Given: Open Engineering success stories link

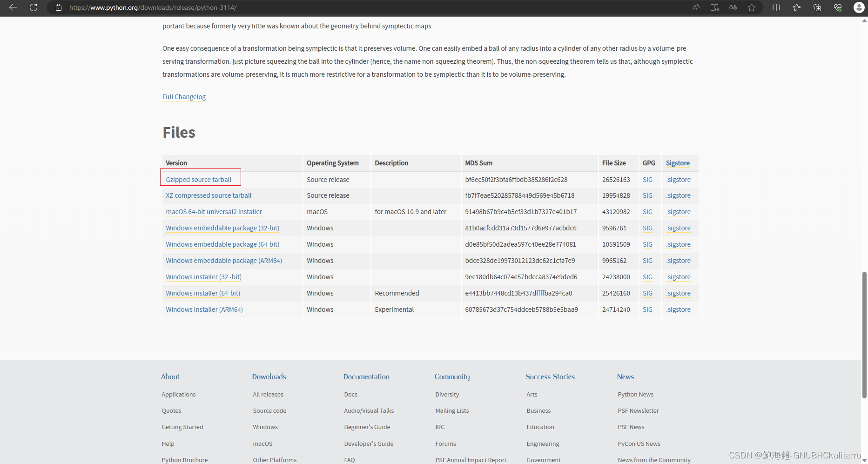Looking at the screenshot, I should coord(543,444).
